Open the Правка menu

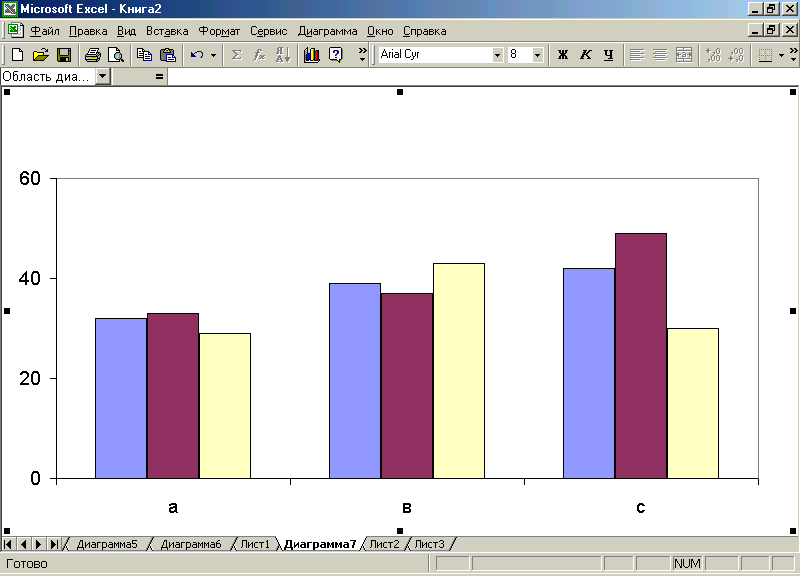coord(88,31)
